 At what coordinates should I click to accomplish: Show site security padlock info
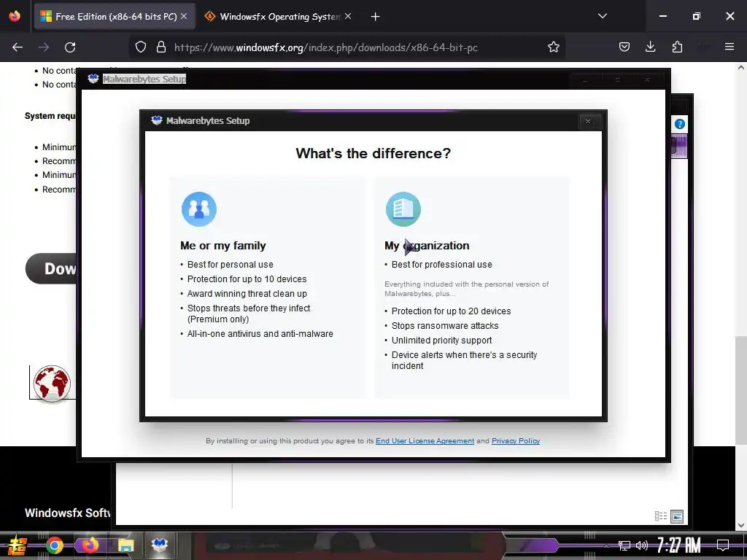(161, 47)
